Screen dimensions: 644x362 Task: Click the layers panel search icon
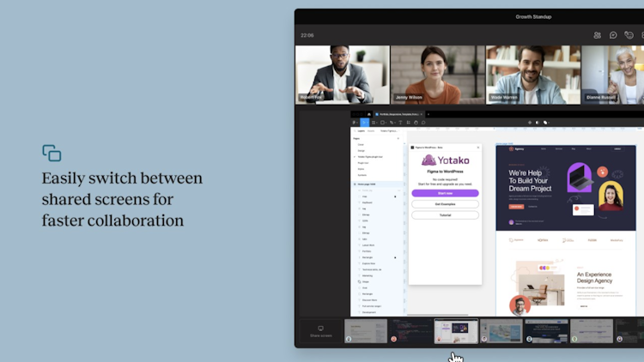tap(355, 131)
